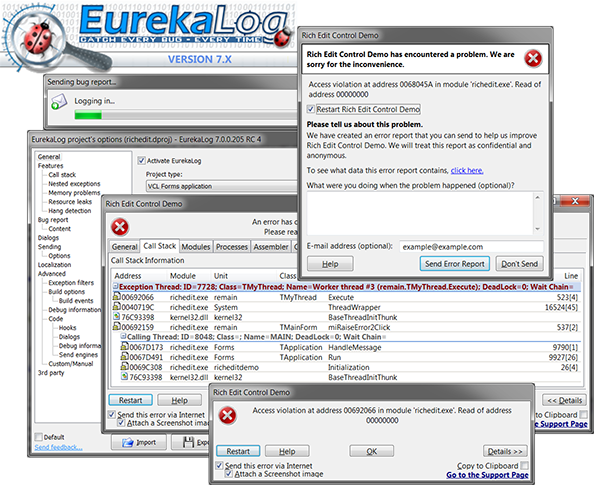Select Memory problems in options tree
594x485 pixels.
pos(74,192)
